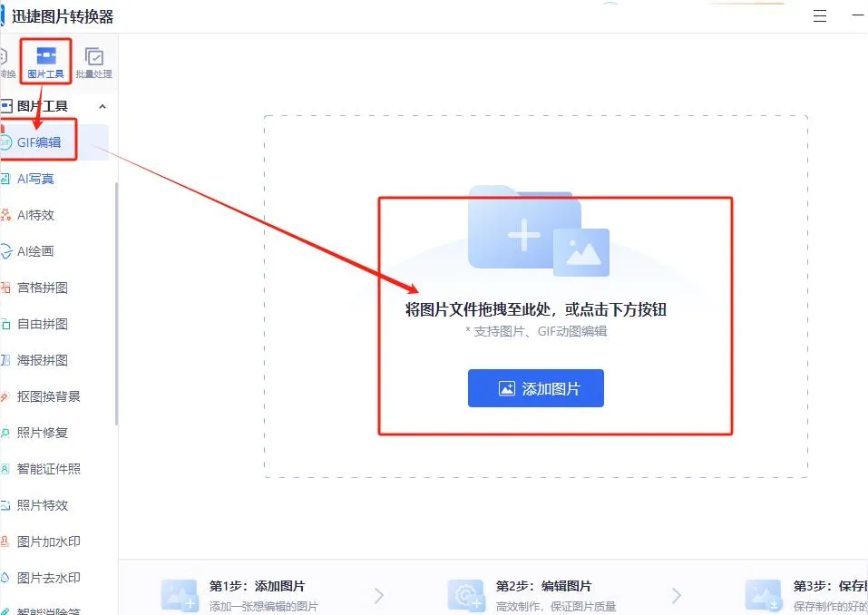Click the folder image in the drop area
868x615 pixels.
[x=537, y=231]
